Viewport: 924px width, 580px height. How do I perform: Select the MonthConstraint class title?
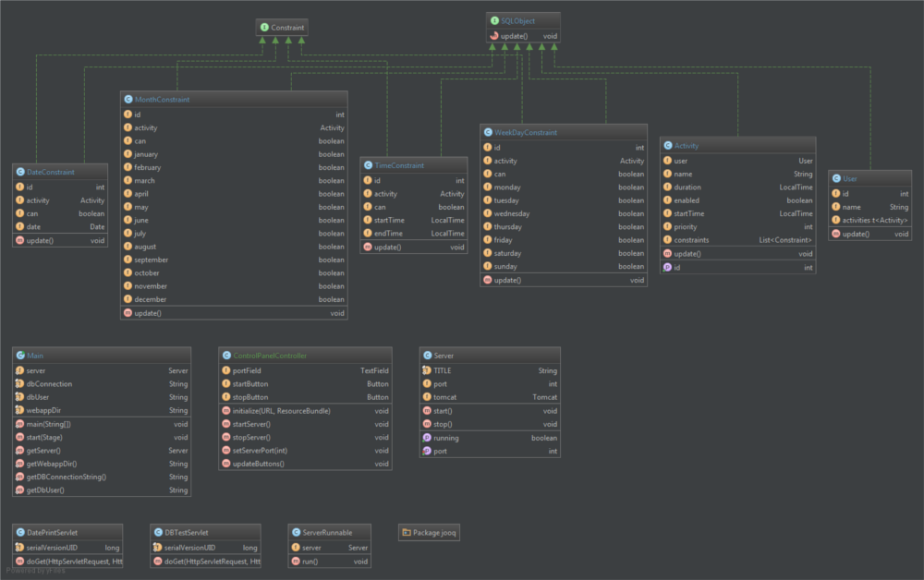(x=162, y=100)
